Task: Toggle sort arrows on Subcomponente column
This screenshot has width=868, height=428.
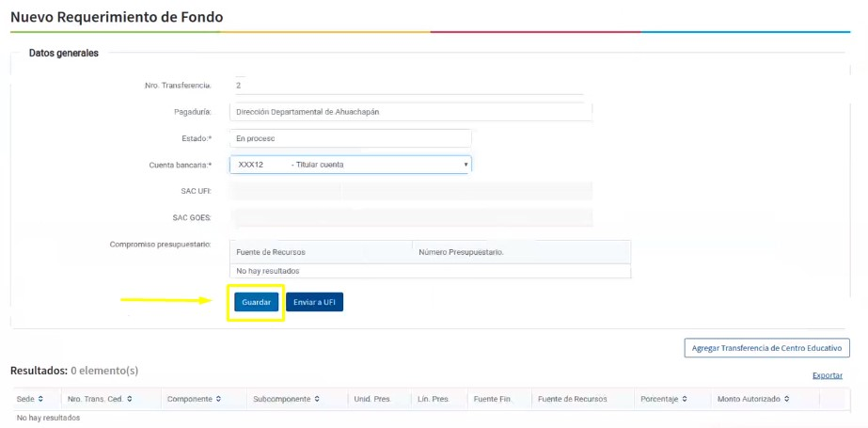Action: click(319, 399)
